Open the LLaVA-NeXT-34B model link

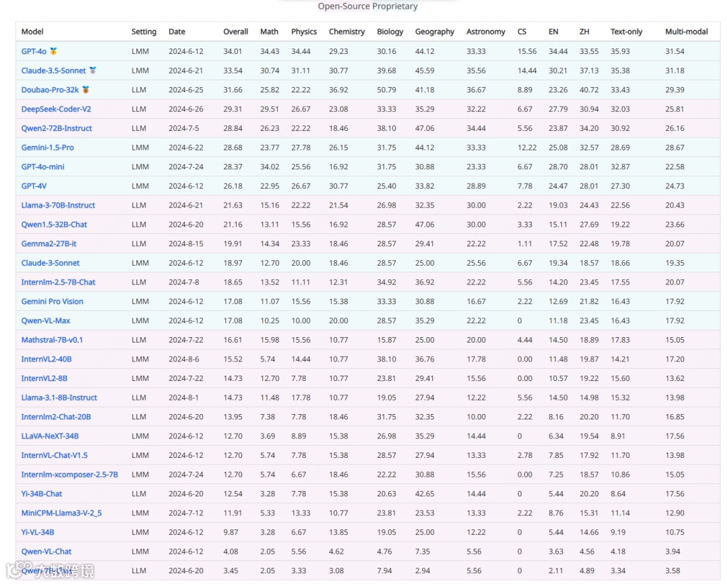point(50,436)
